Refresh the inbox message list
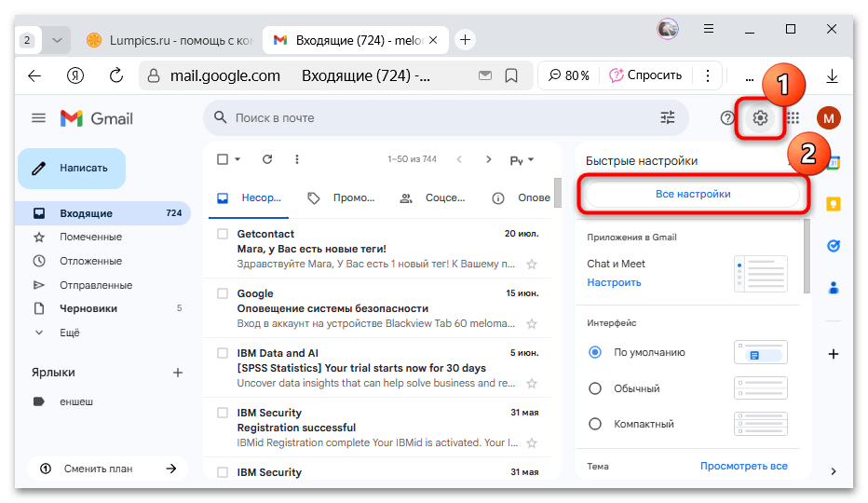This screenshot has width=868, height=503. pyautogui.click(x=267, y=159)
